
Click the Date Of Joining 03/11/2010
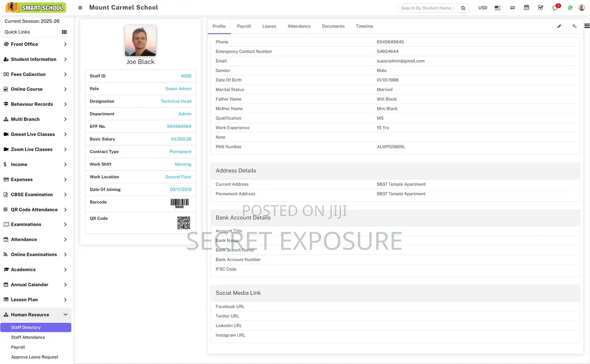pos(180,190)
